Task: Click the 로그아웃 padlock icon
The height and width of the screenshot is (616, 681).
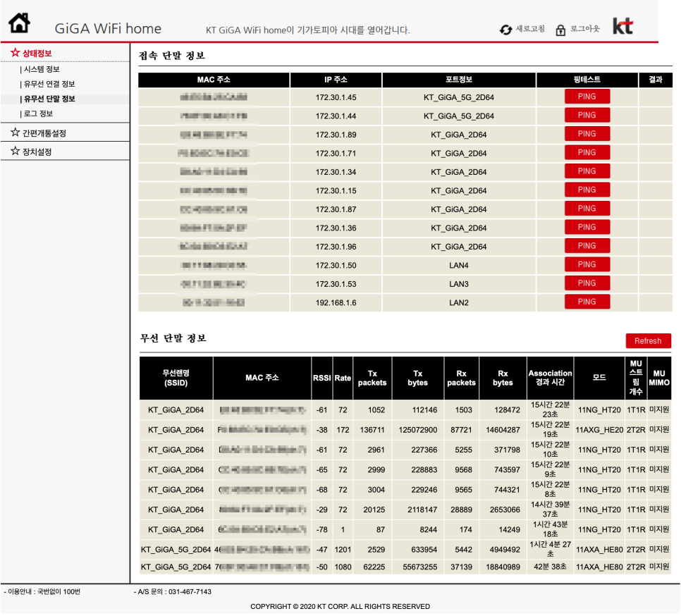Action: pyautogui.click(x=560, y=30)
